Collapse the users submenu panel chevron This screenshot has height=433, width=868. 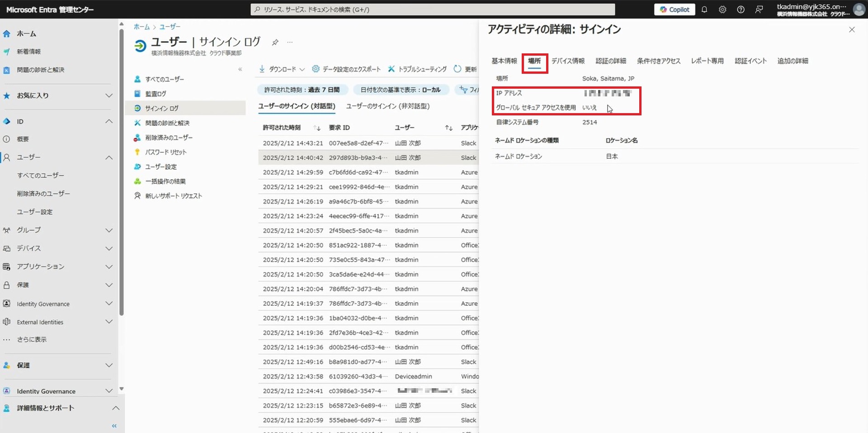click(x=240, y=69)
